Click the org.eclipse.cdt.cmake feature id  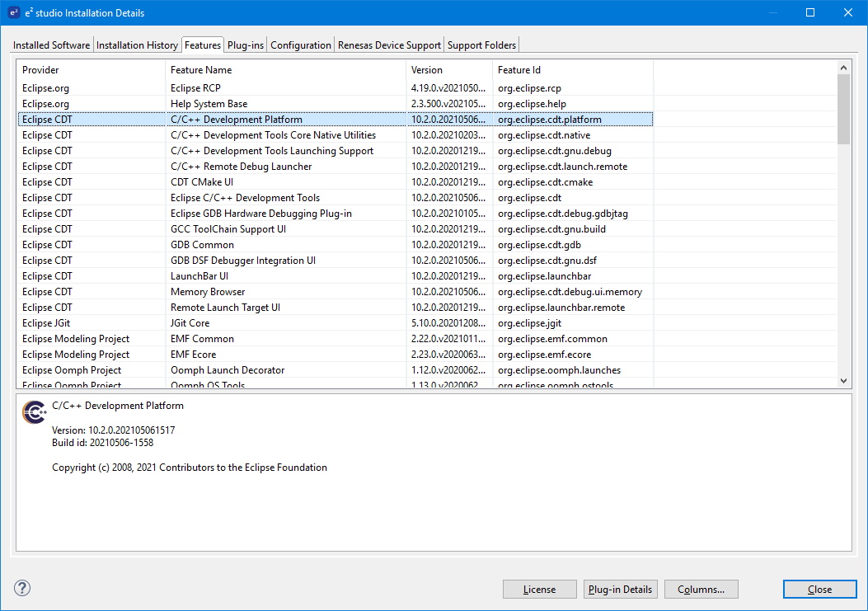pyautogui.click(x=545, y=181)
